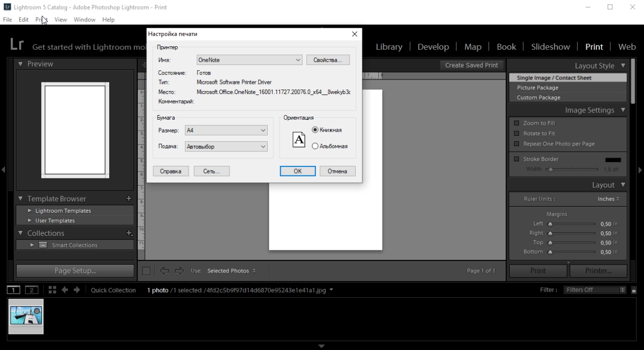Confirm dialog with OK button
This screenshot has width=644, height=350.
coord(298,171)
